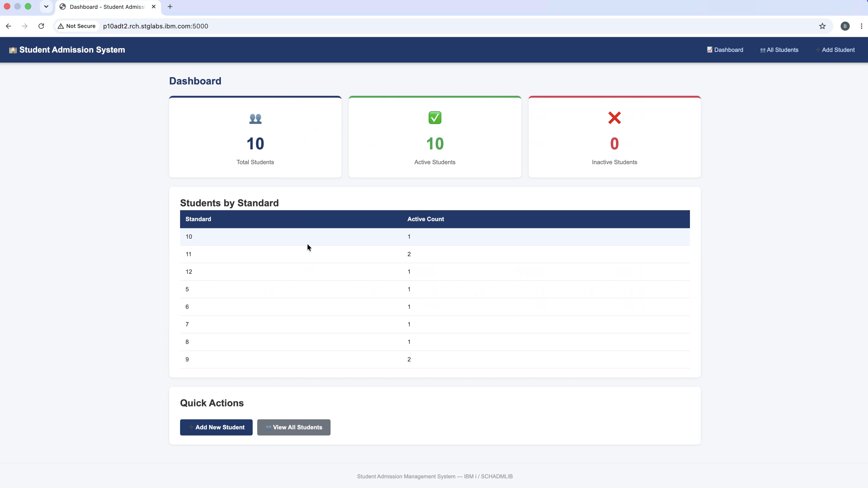The image size is (868, 488).
Task: Click the Inactive Students label
Action: click(x=614, y=162)
